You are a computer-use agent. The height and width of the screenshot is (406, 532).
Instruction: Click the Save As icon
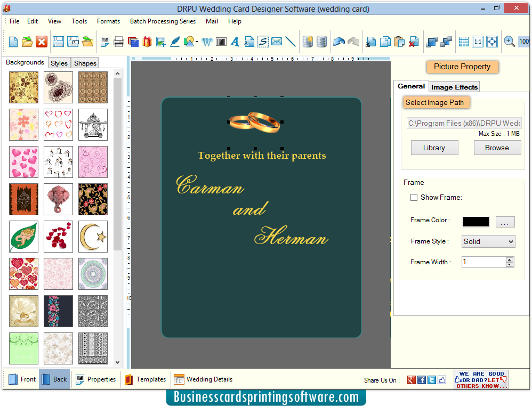pyautogui.click(x=73, y=42)
